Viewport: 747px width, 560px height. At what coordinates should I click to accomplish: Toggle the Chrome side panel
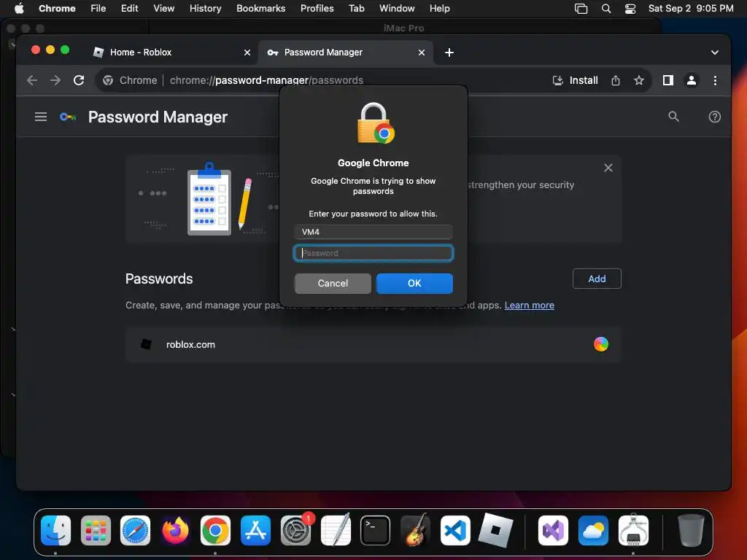pos(667,80)
